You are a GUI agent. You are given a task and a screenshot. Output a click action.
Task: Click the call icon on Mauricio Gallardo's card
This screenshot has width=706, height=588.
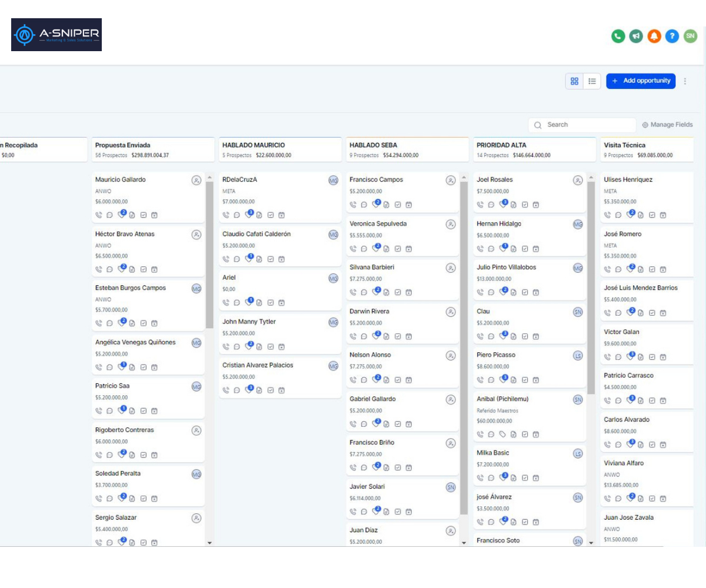coord(99,215)
